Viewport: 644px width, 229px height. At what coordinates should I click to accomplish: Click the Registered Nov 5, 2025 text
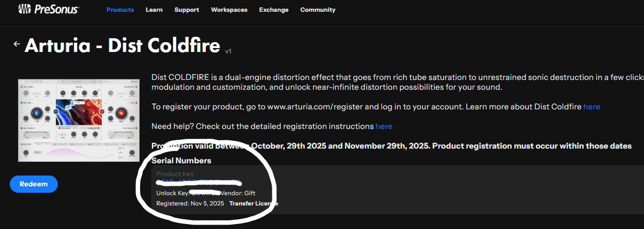(190, 204)
